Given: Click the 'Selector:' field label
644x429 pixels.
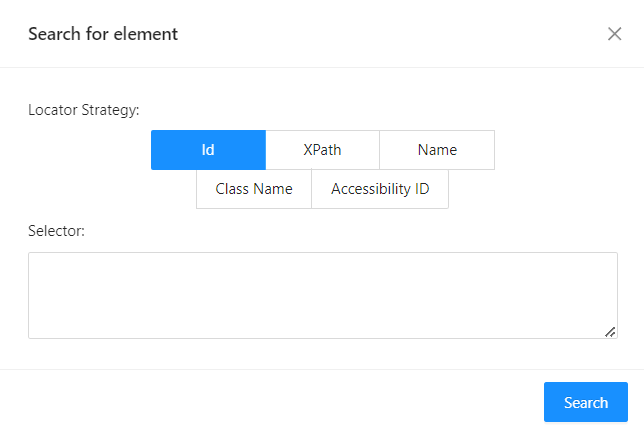Looking at the screenshot, I should [57, 231].
